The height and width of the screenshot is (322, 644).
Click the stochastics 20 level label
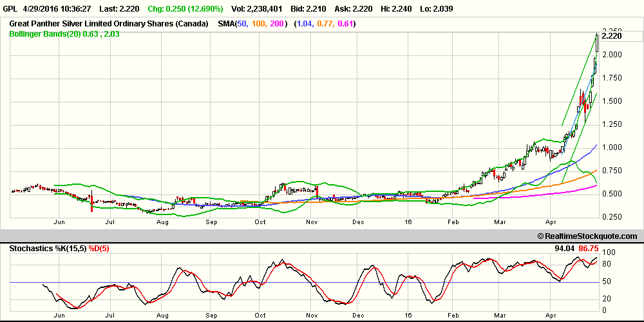(606, 299)
